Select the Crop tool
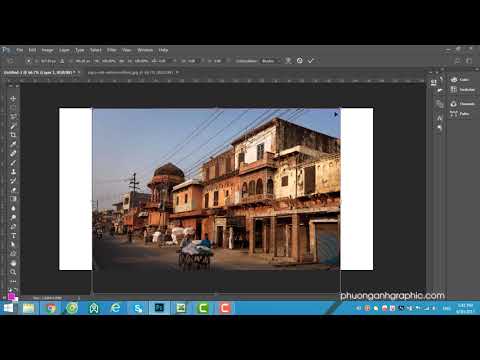The image size is (480, 360). click(x=13, y=135)
